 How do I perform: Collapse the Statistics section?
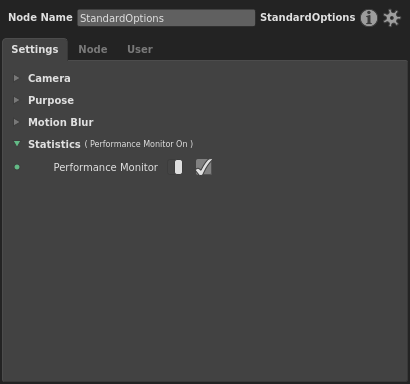click(54, 144)
